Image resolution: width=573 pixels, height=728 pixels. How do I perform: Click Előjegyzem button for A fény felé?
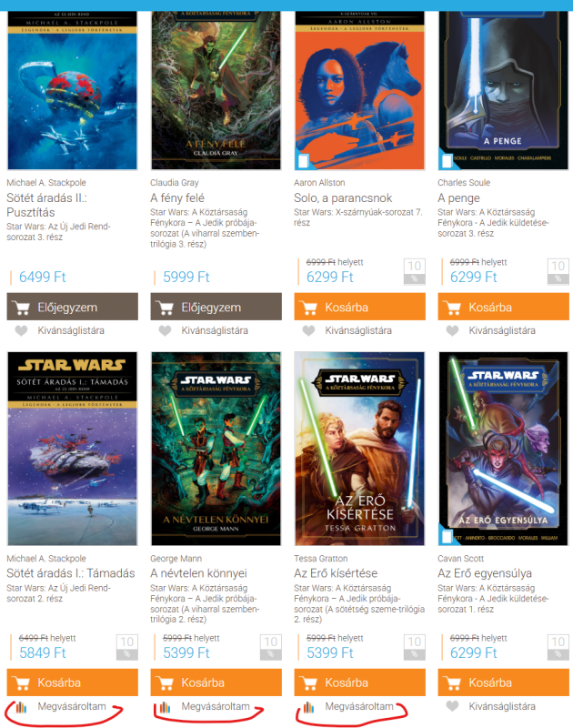(216, 307)
